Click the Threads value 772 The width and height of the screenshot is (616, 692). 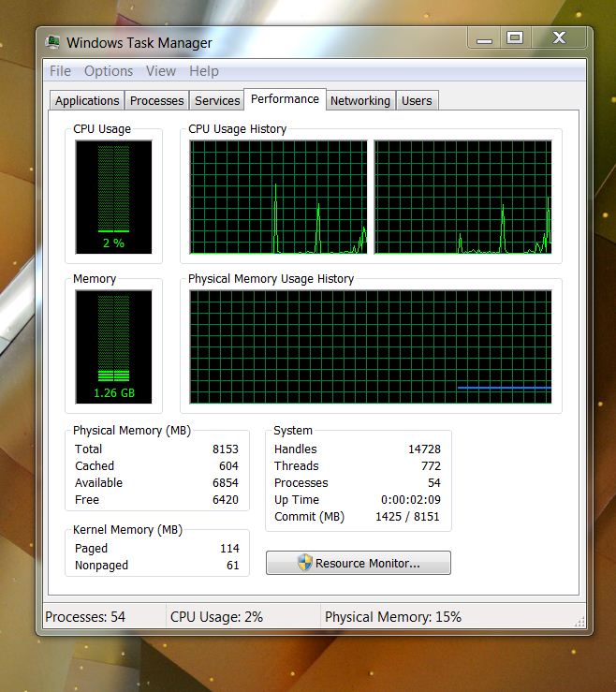click(x=431, y=465)
